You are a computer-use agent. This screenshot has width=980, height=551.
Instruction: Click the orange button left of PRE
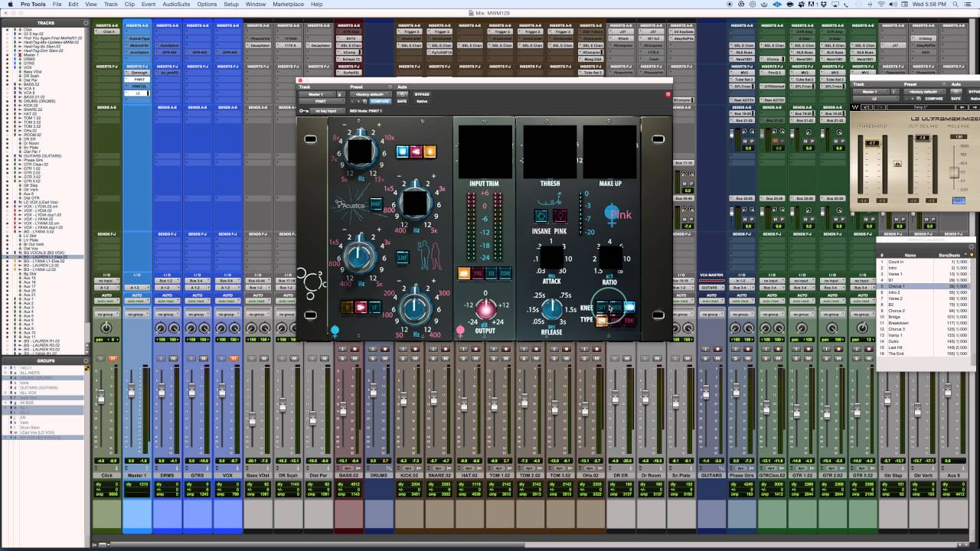(464, 273)
